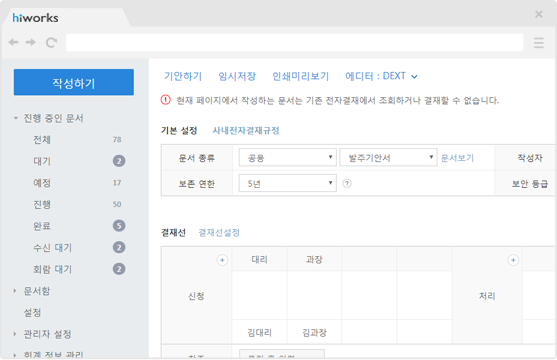Reload the page with the refresh icon
557x360 pixels.
[51, 42]
